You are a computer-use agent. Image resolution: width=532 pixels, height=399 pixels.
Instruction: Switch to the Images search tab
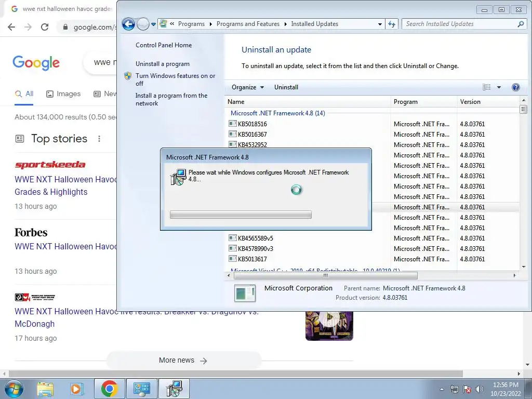coord(63,94)
